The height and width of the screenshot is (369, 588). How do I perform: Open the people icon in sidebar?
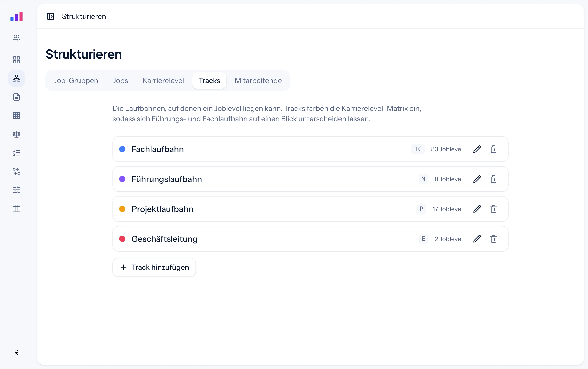click(16, 38)
